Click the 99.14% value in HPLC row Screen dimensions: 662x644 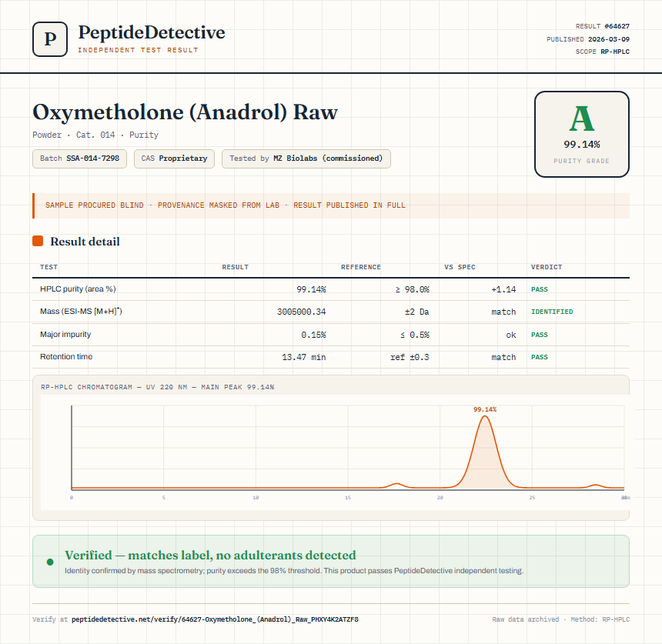311,289
